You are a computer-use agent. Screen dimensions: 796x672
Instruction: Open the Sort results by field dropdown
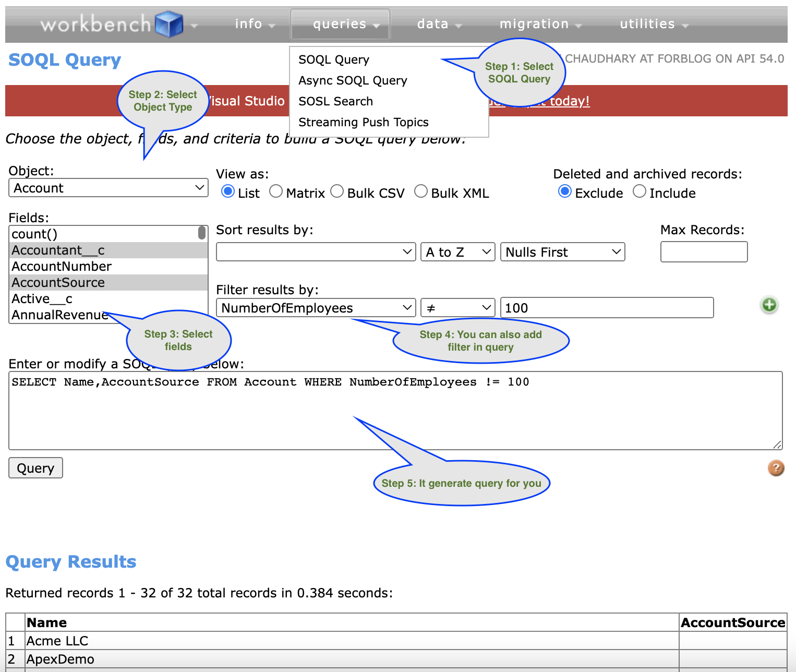pos(316,252)
